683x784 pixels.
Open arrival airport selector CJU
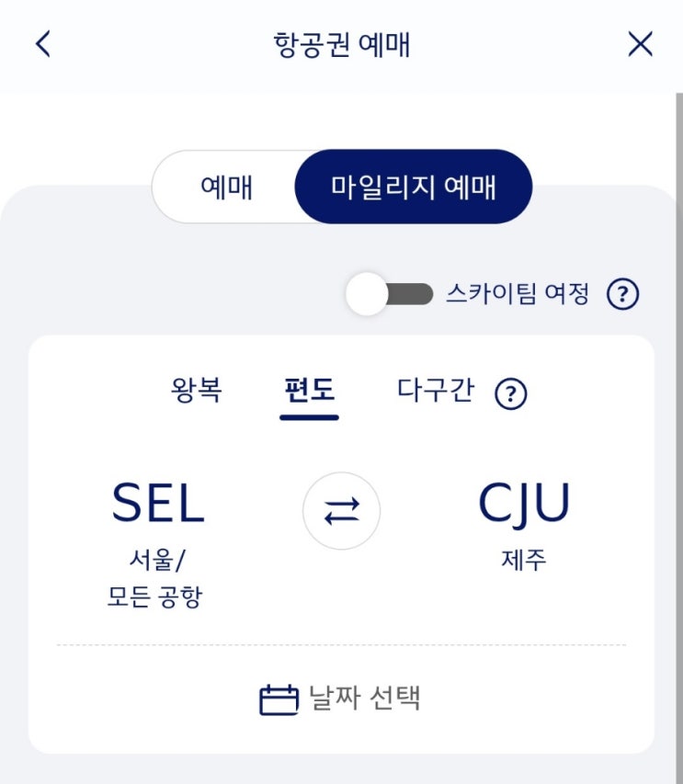click(524, 505)
